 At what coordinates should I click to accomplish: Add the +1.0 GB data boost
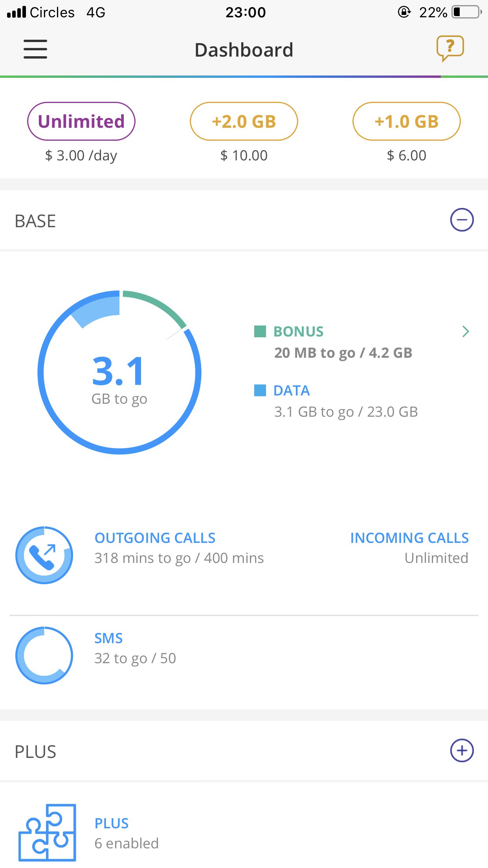(x=407, y=121)
